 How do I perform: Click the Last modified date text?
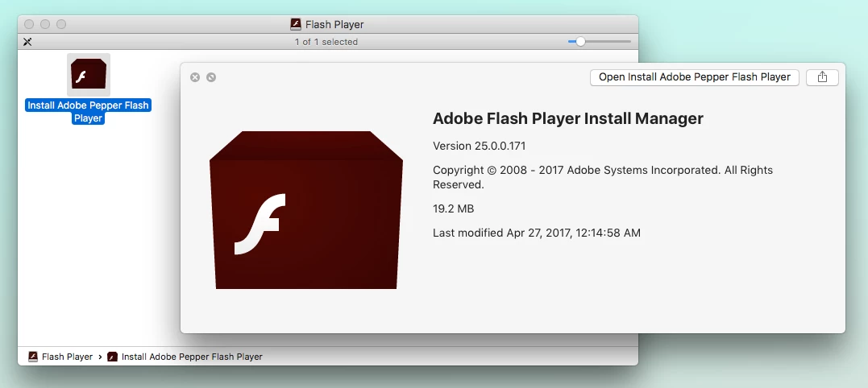coord(537,233)
